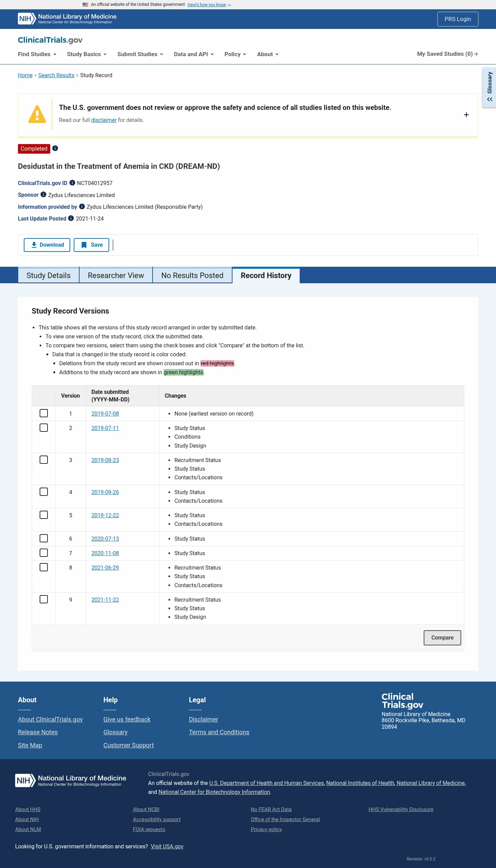Click info icon beside Information provided by

pyautogui.click(x=82, y=206)
